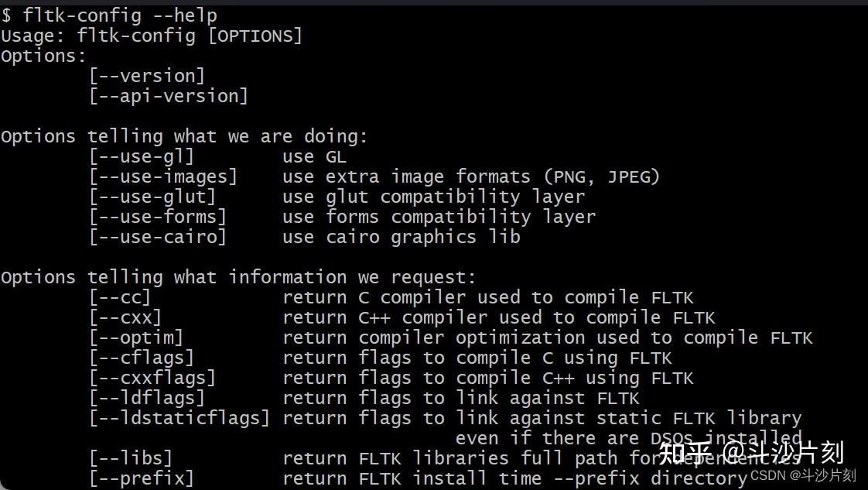Click the fltk-config --help command line
Screen dimensions: 868x490
109,15
